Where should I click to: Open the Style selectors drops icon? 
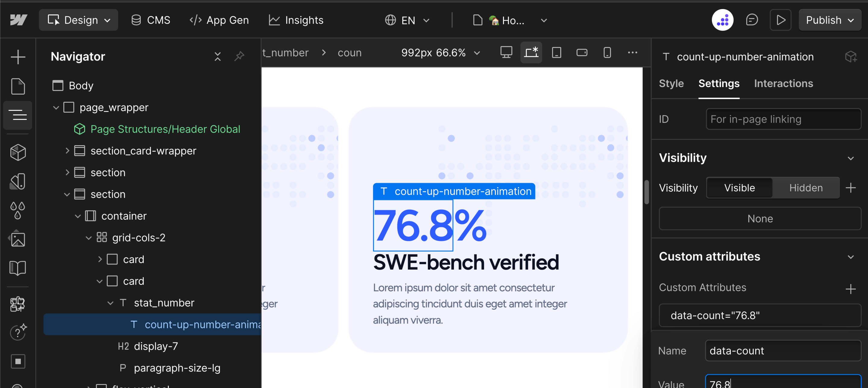(18, 210)
